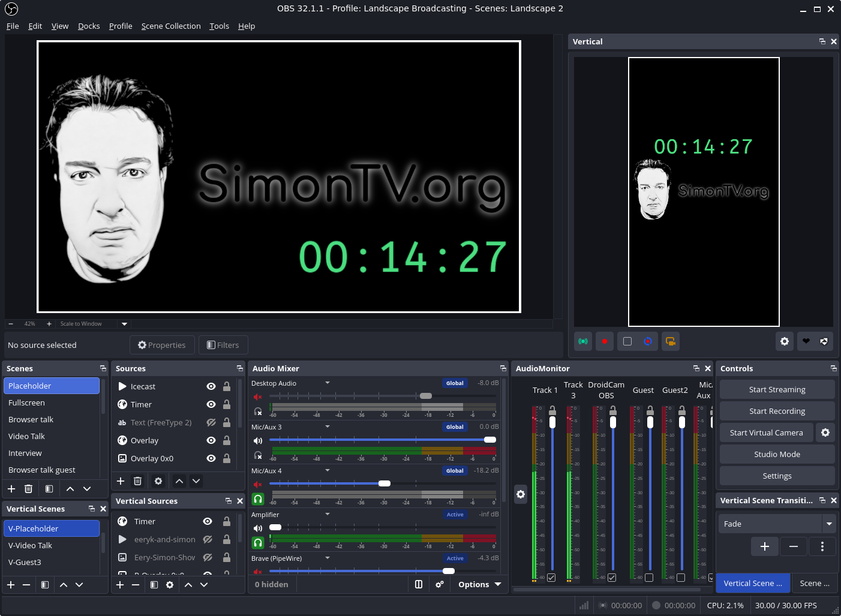This screenshot has width=841, height=616.
Task: Click the heart icon in Vertical dock
Action: 806,341
